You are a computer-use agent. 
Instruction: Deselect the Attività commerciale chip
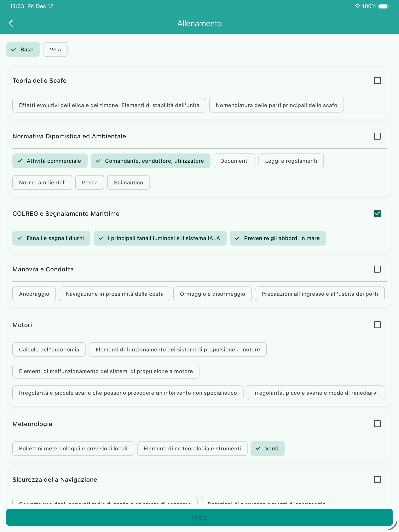point(50,161)
